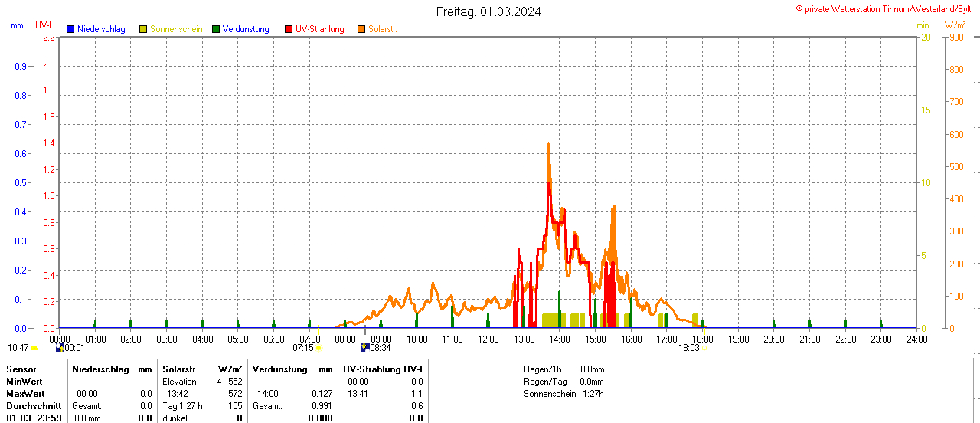Click the moon icon beside 08:34

pos(365,348)
